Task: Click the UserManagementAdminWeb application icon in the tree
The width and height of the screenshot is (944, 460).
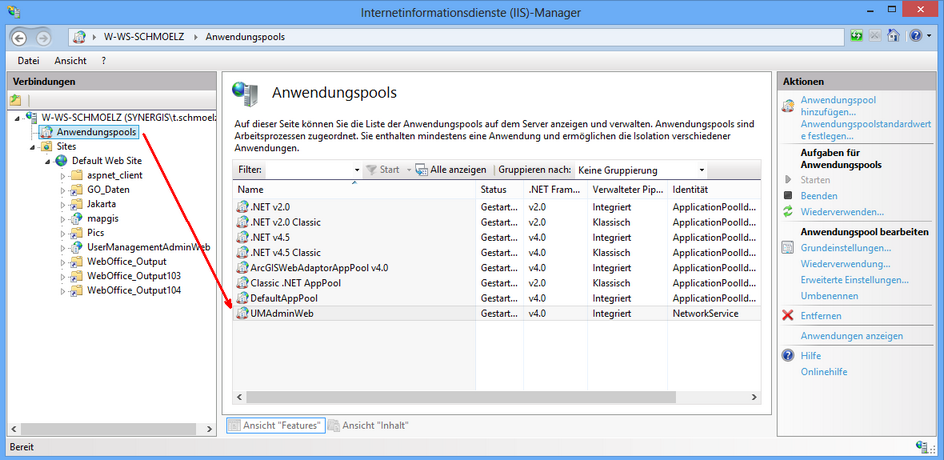Action: 76,247
